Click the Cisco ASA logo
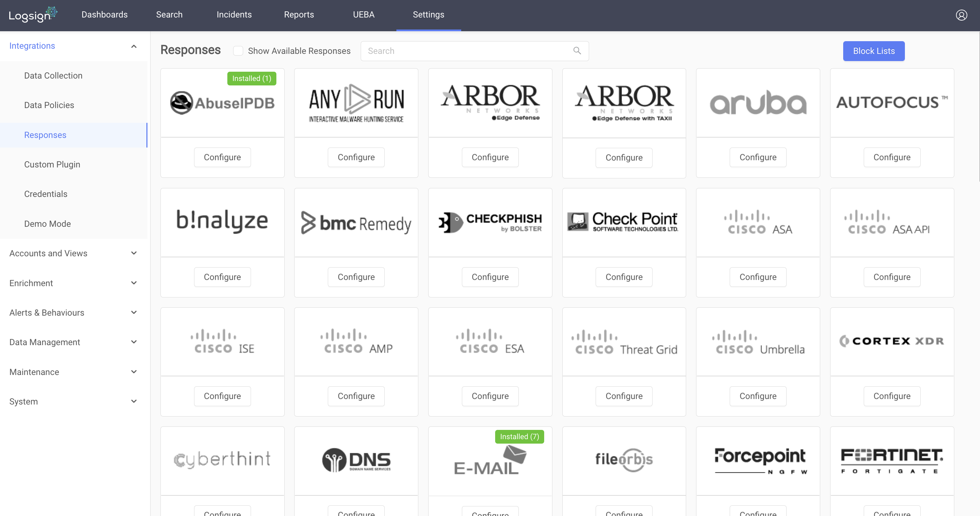Screen dimensions: 980x516 (x=758, y=222)
